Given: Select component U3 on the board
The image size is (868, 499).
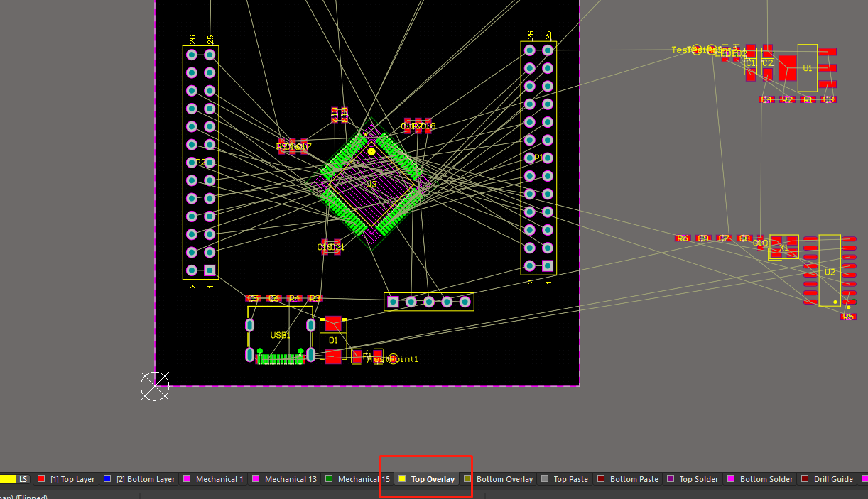Looking at the screenshot, I should [x=371, y=183].
